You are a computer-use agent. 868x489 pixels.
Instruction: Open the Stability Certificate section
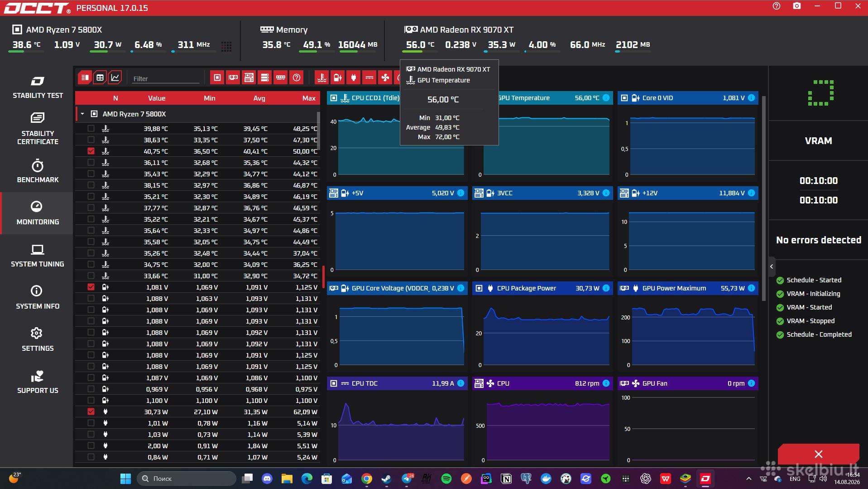[x=38, y=129]
